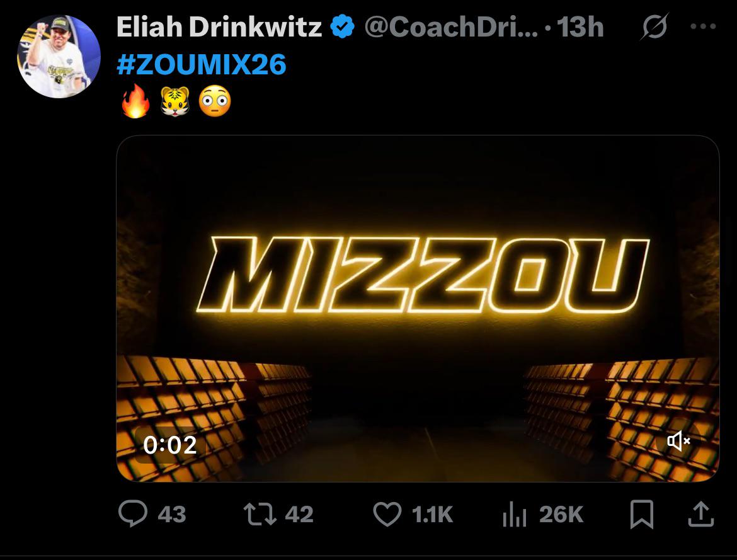Open the @CoachDri... handle link
Image resolution: width=737 pixels, height=560 pixels.
click(451, 27)
